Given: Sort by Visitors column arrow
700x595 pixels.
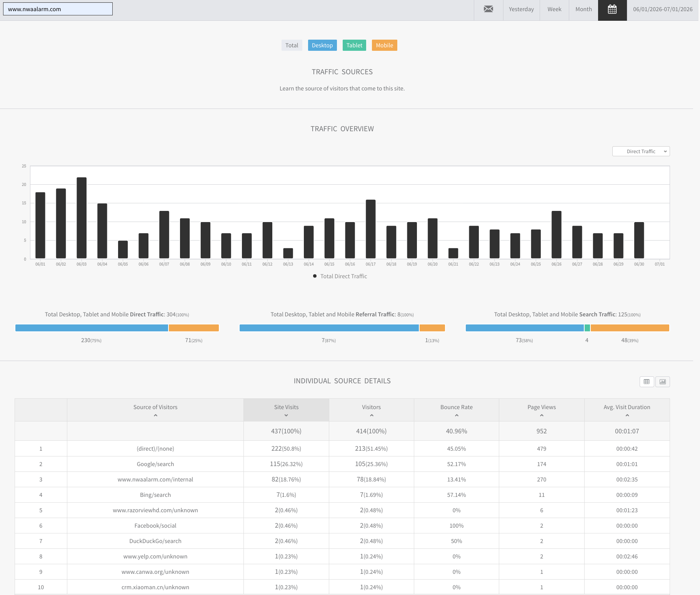Looking at the screenshot, I should (372, 416).
